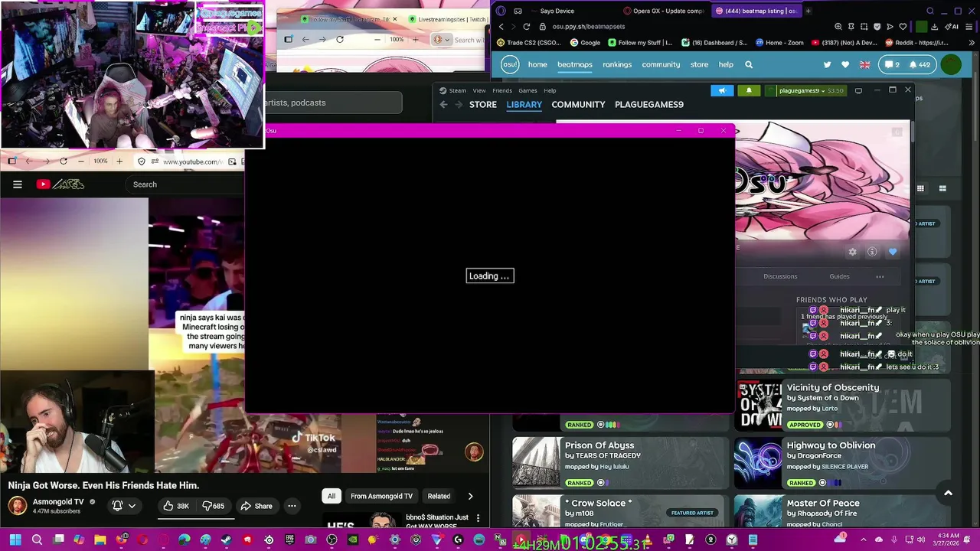Open the ellipsis next to Guides in Steam
Screen dimensions: 980x551
click(880, 276)
